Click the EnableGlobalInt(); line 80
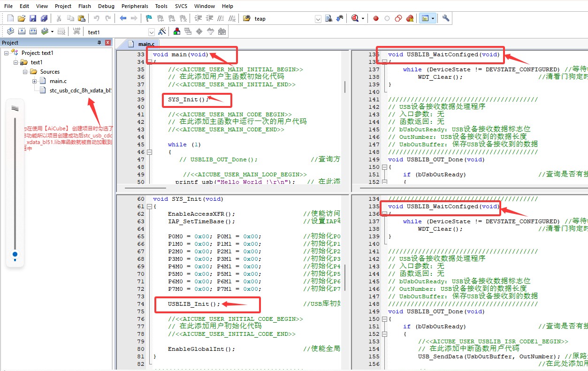 (x=201, y=349)
